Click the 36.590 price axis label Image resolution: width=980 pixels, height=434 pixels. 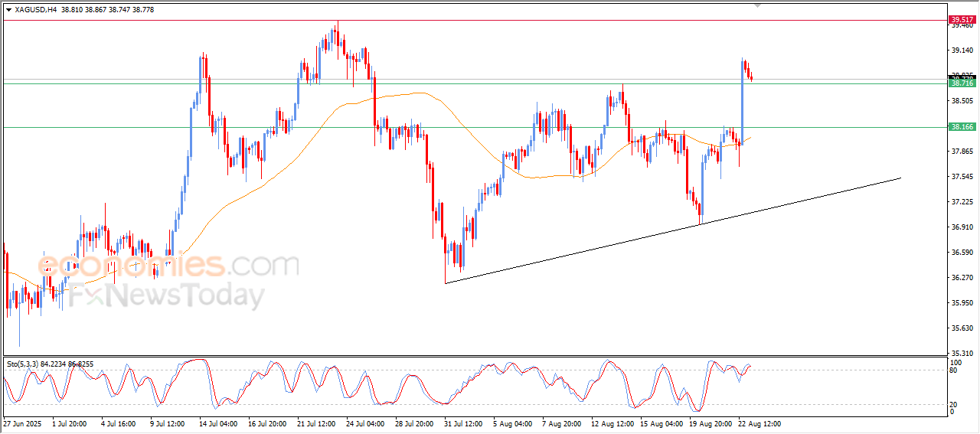[962, 253]
